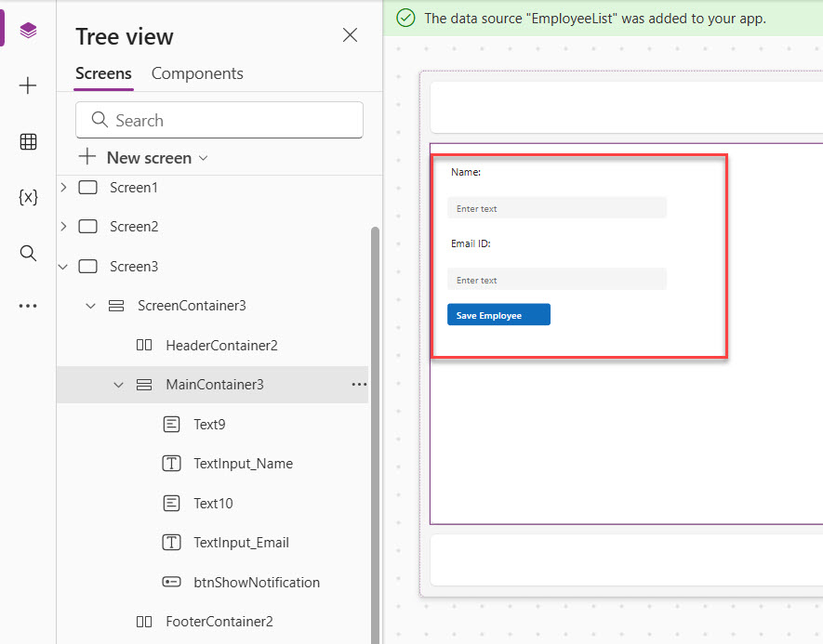Viewport: 823px width, 644px height.
Task: Open the Data table icon in sidebar
Action: [28, 141]
